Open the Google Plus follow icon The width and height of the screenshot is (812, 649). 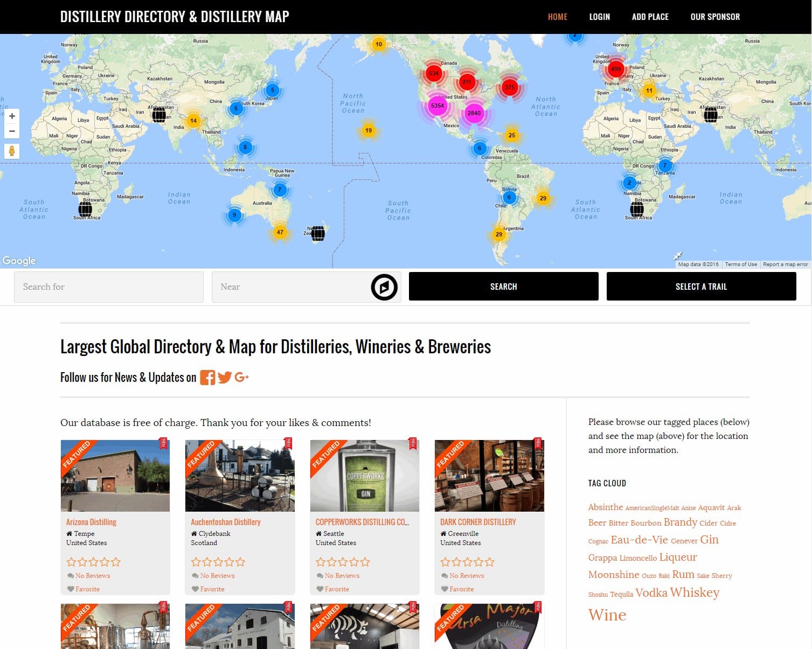pos(241,377)
